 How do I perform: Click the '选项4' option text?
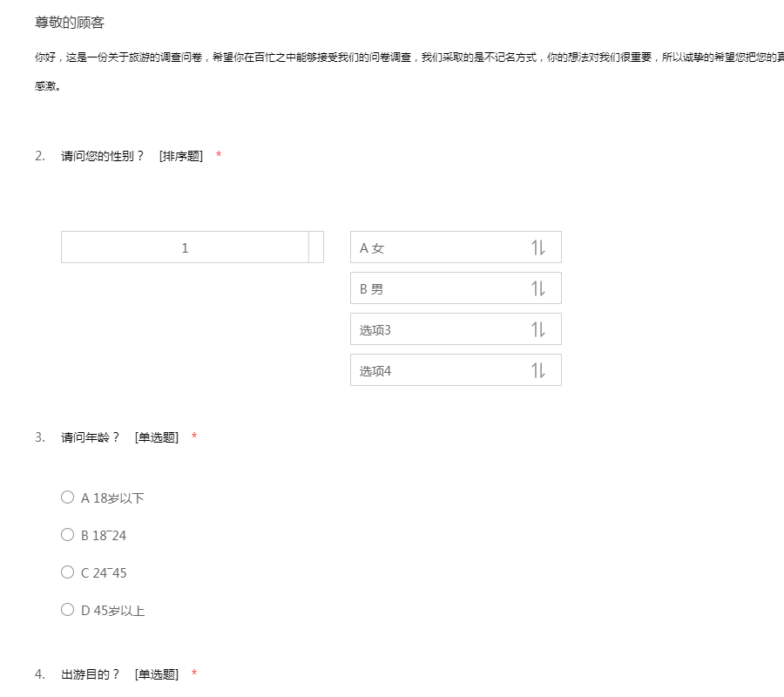(x=375, y=371)
